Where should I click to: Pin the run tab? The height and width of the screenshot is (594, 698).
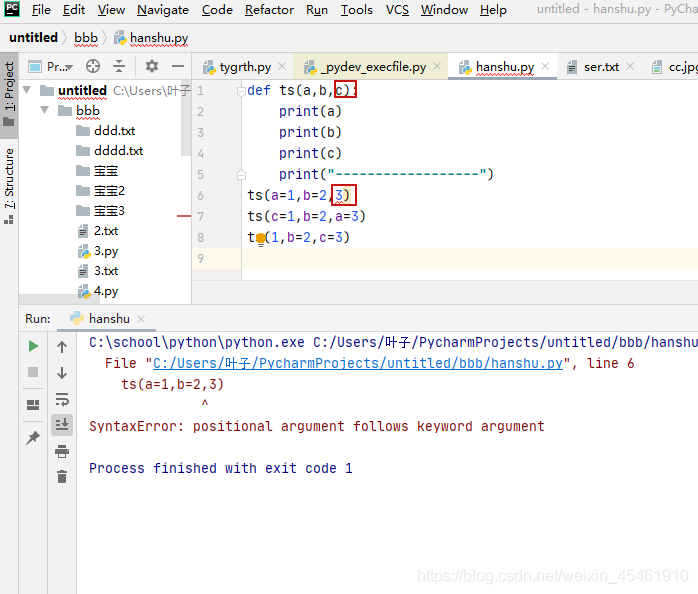(33, 438)
